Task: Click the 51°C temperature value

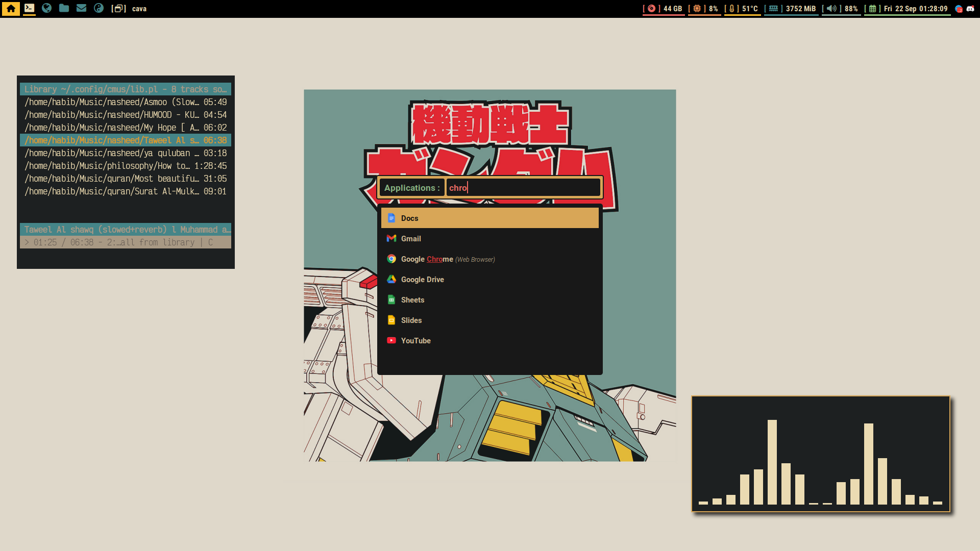Action: point(750,9)
